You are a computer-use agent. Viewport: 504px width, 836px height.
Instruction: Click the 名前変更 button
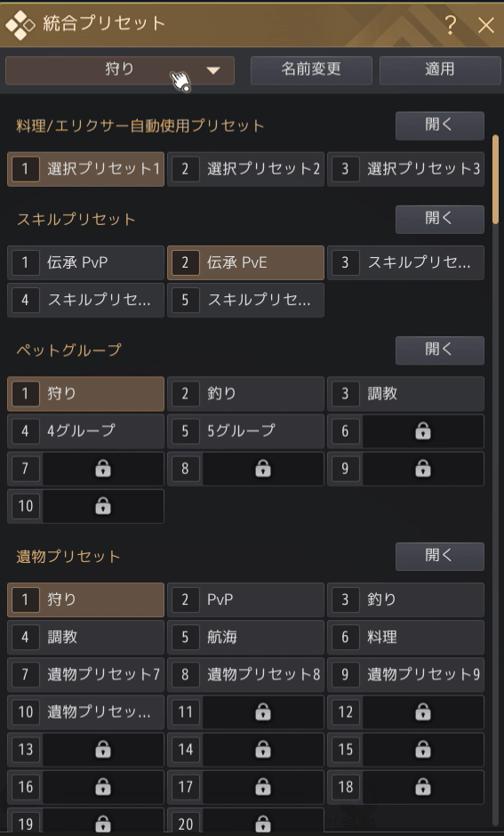tap(311, 70)
